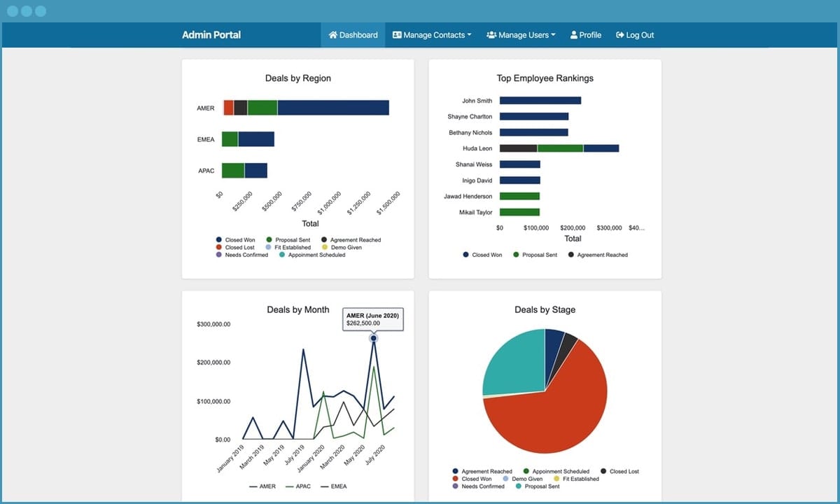Toggle Appoinment Scheduled in Deals by Stage legend
The width and height of the screenshot is (840, 504).
click(x=556, y=472)
